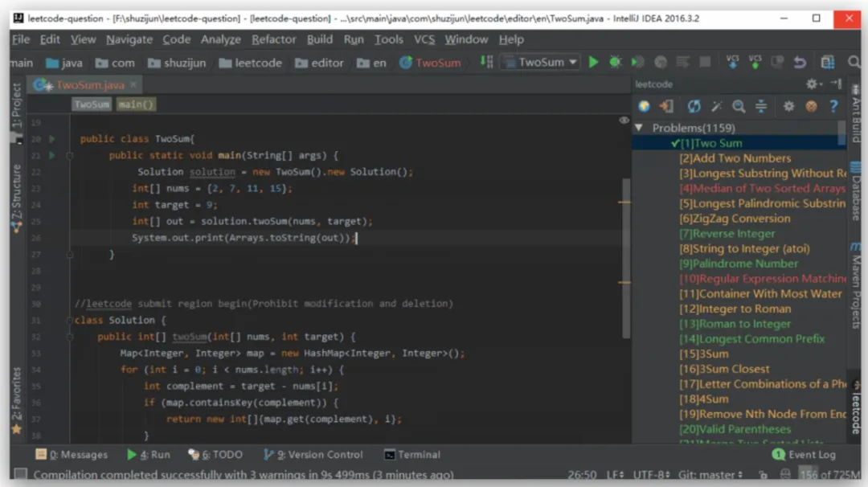Open leetcode help question mark icon
Screen dimensions: 868x487
[x=833, y=106]
